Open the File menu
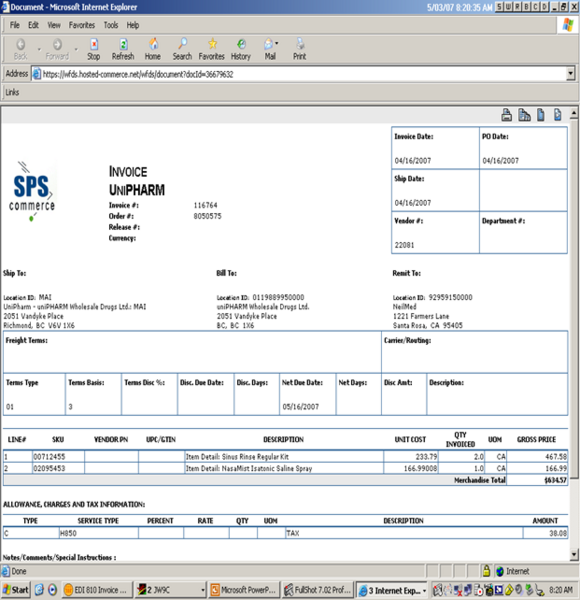 point(15,25)
